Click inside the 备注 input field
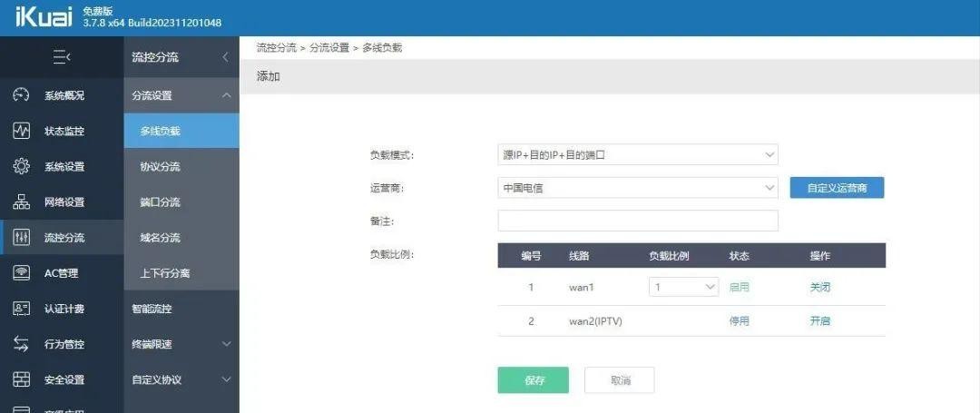This screenshot has width=980, height=413. point(637,221)
